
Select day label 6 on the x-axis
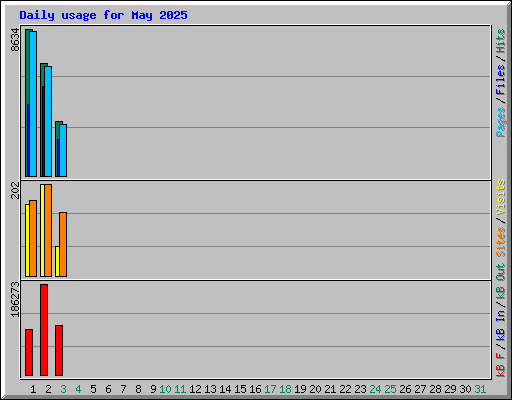click(x=108, y=389)
